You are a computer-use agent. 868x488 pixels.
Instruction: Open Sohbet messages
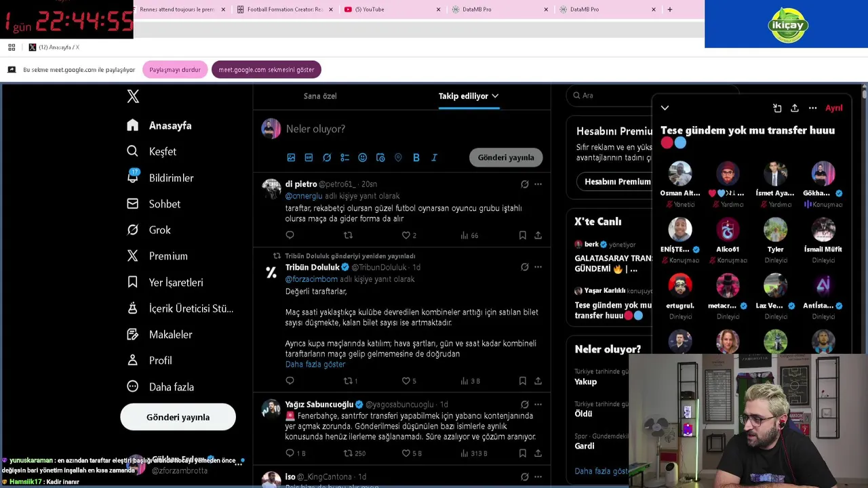tap(153, 204)
